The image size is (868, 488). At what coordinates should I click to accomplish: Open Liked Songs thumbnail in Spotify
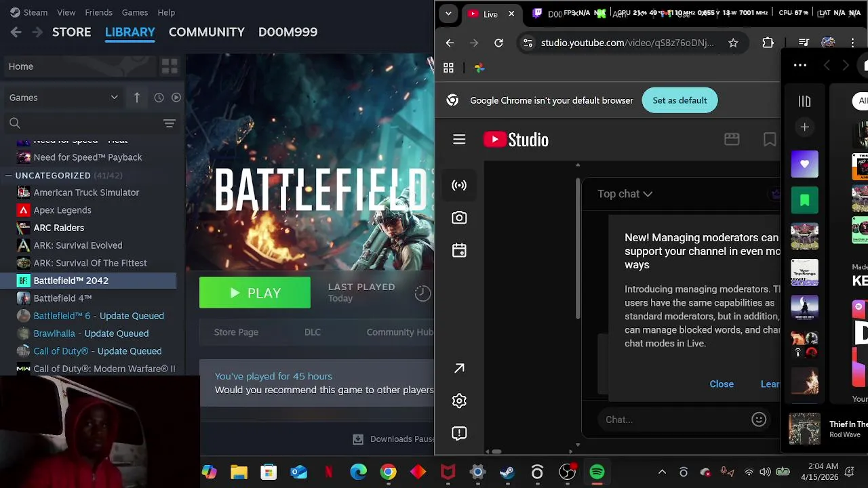point(804,164)
